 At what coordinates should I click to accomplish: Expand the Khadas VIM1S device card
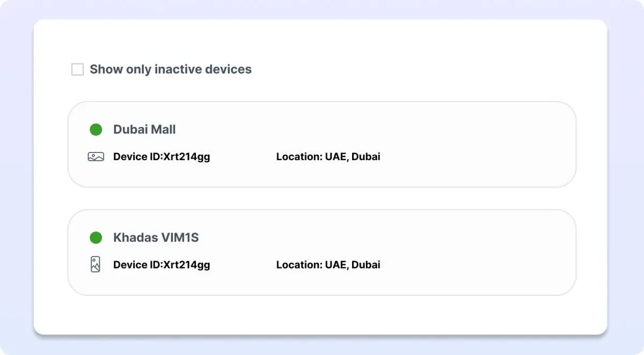322,251
